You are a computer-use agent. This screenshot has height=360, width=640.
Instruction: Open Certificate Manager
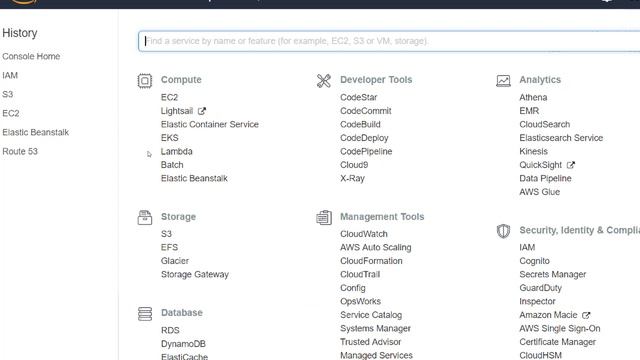558,342
